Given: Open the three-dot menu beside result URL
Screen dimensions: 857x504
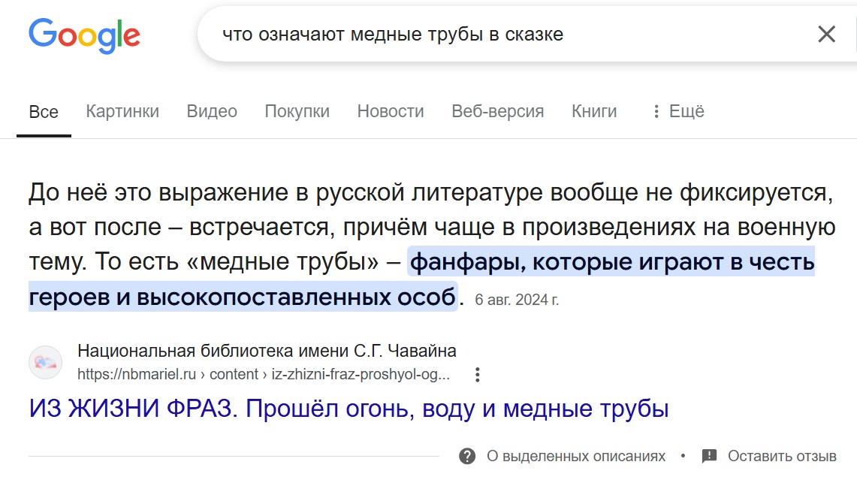Looking at the screenshot, I should point(477,375).
